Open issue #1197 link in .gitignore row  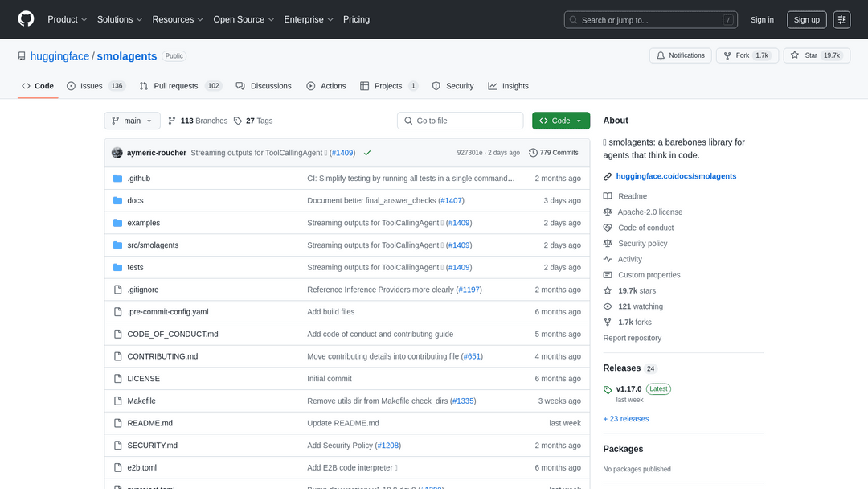pyautogui.click(x=469, y=290)
